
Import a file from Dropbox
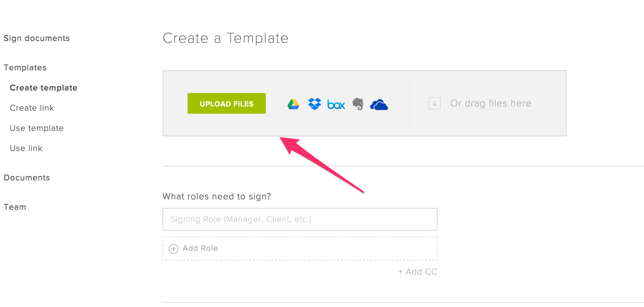tap(315, 104)
